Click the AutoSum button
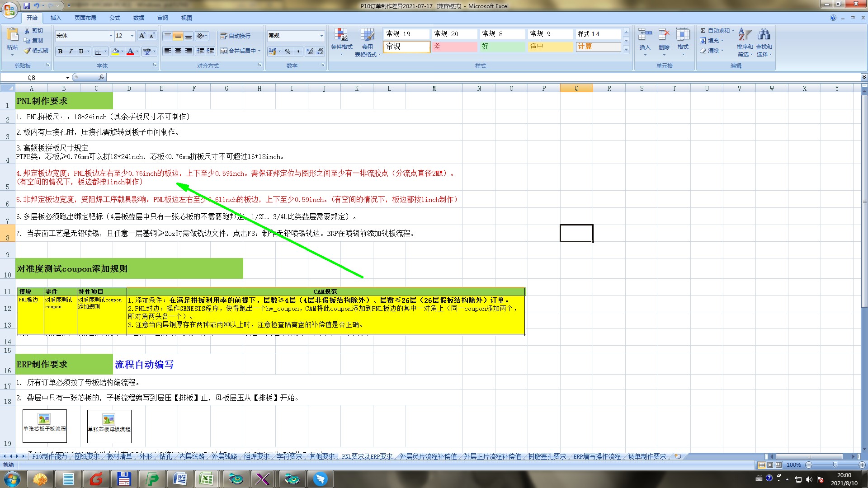 click(715, 31)
